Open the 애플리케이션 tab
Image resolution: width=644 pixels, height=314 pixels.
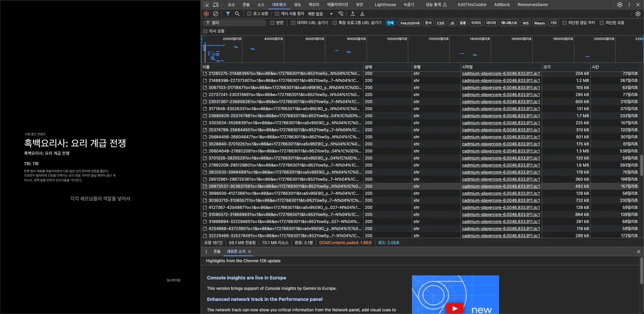[x=337, y=5]
